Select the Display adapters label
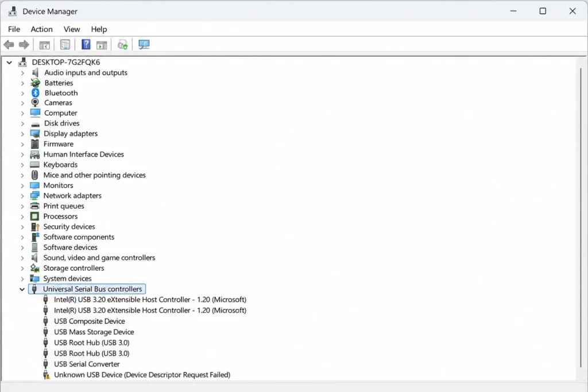 coord(71,133)
